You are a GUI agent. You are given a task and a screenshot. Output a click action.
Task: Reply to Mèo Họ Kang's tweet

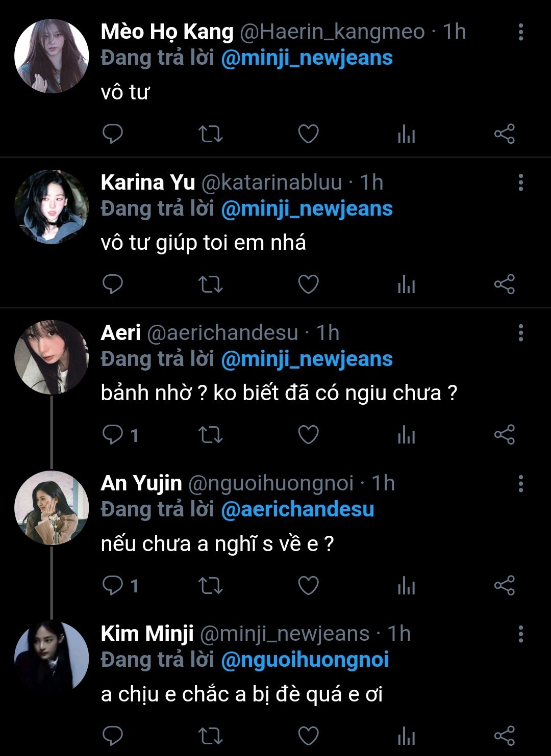point(112,134)
